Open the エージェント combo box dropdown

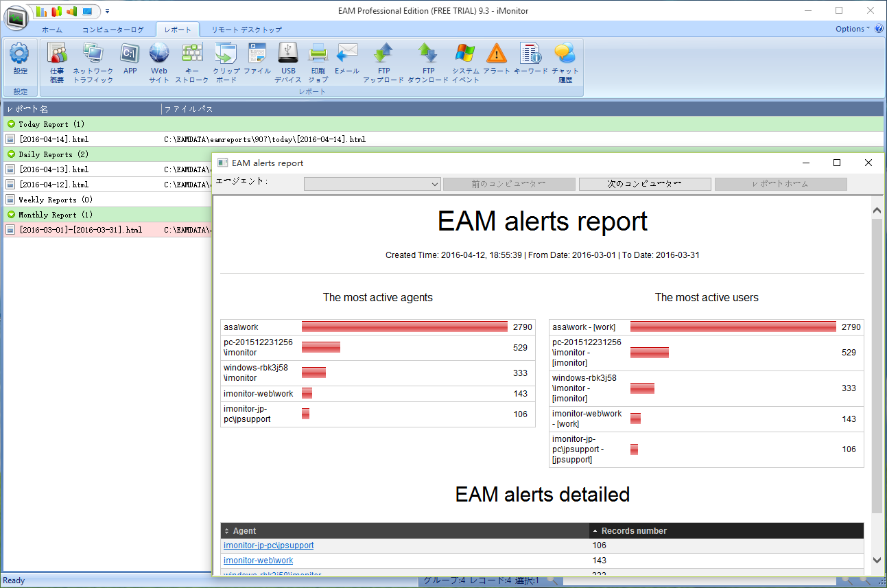coord(434,185)
